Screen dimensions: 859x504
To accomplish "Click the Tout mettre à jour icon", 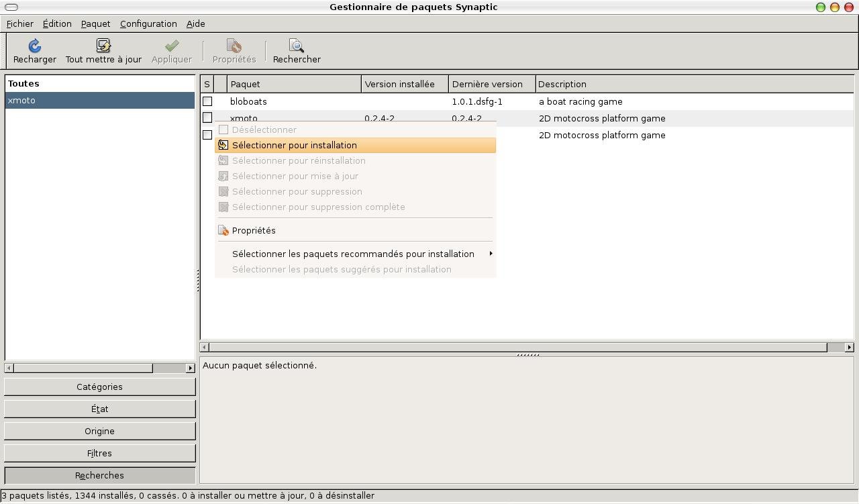I will point(103,45).
